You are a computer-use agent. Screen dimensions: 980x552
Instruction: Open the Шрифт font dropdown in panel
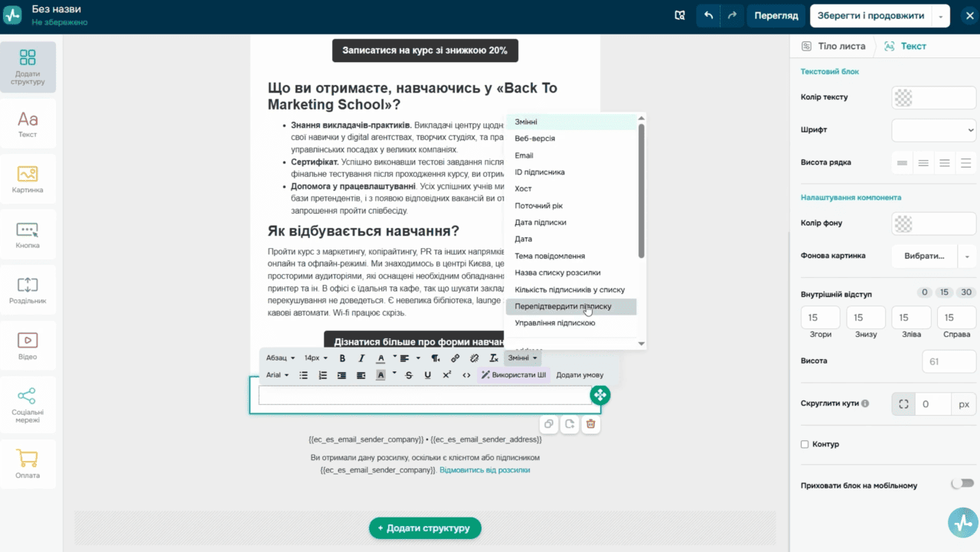point(933,130)
